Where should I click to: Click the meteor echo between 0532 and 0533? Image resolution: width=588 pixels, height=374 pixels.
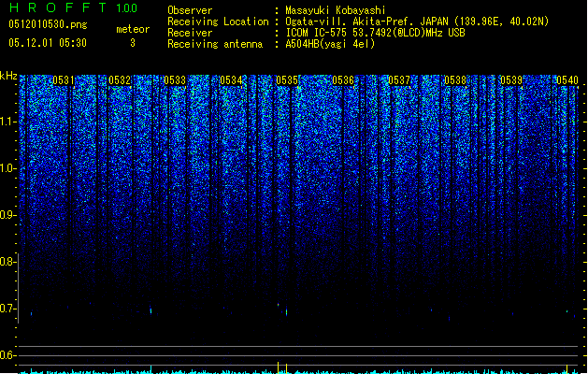151,310
